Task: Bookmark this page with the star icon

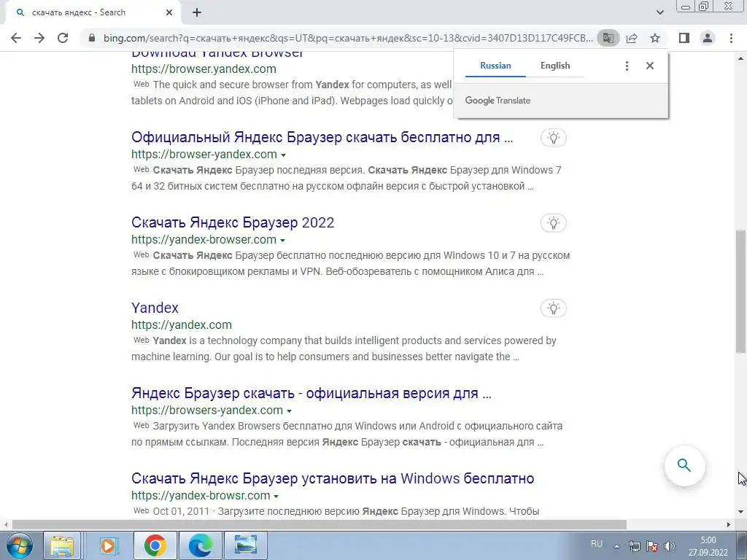Action: pos(655,38)
